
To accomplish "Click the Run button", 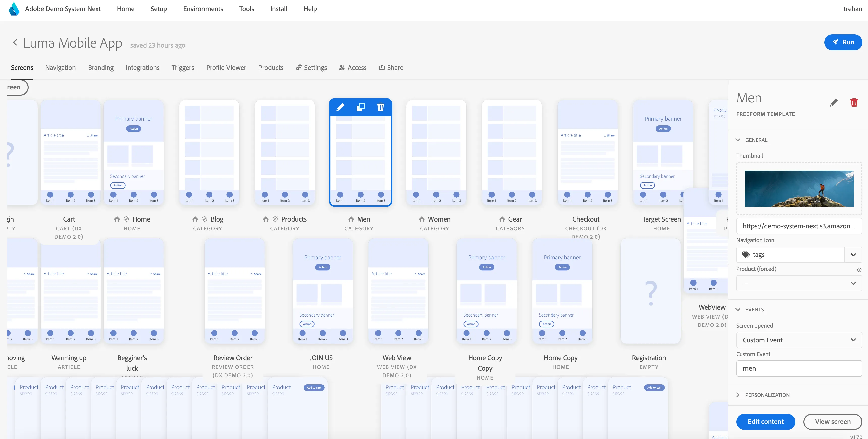I will pos(843,42).
